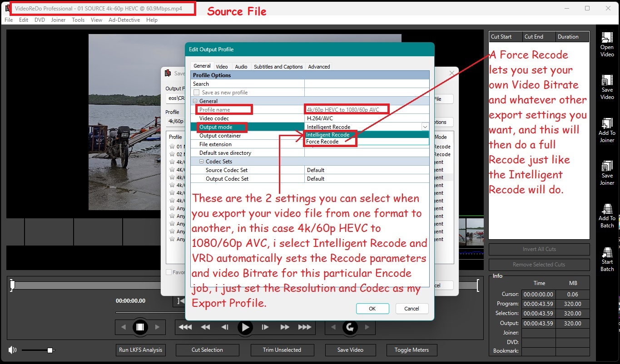Click the star icon on the 01 profile row
The width and height of the screenshot is (620, 364).
(172, 147)
